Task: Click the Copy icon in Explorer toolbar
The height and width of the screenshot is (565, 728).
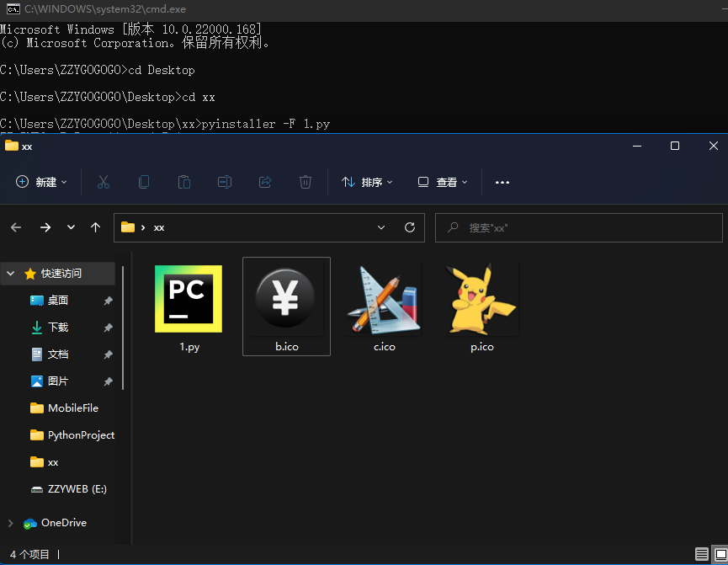Action: pos(144,182)
